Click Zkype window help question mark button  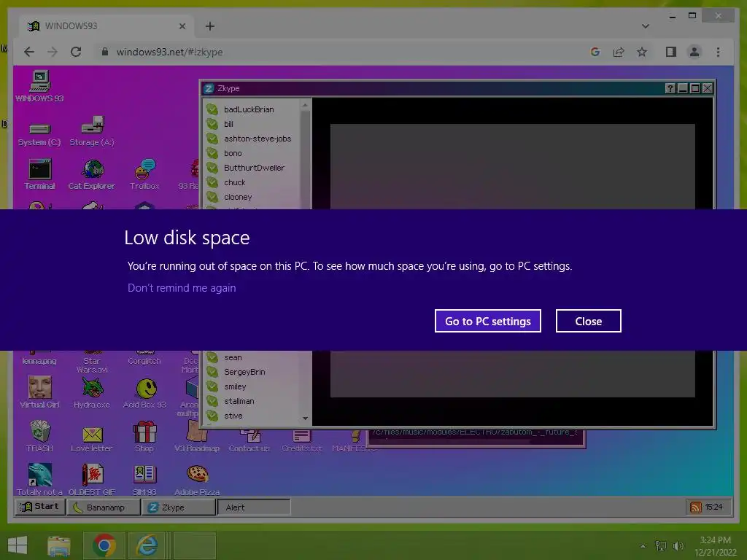(x=670, y=88)
